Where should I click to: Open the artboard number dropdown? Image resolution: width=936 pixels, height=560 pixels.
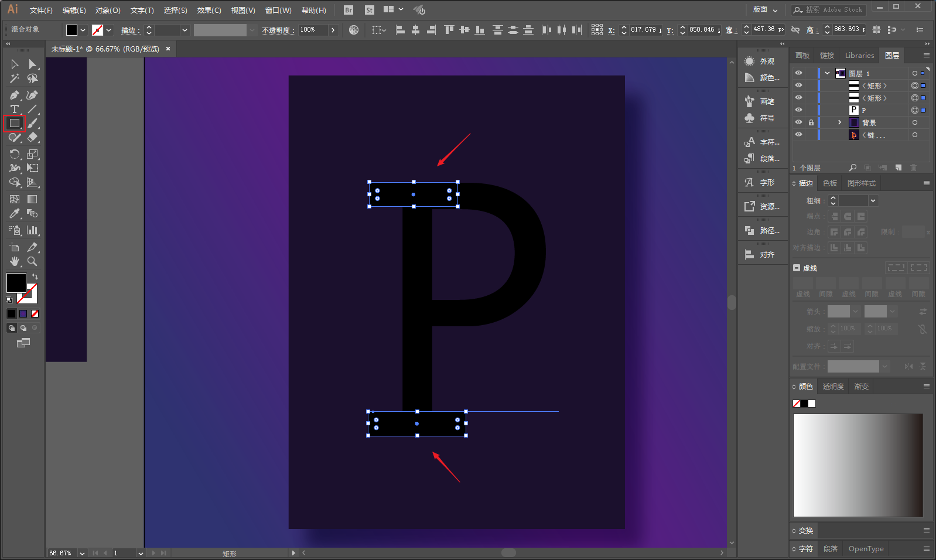coord(141,553)
